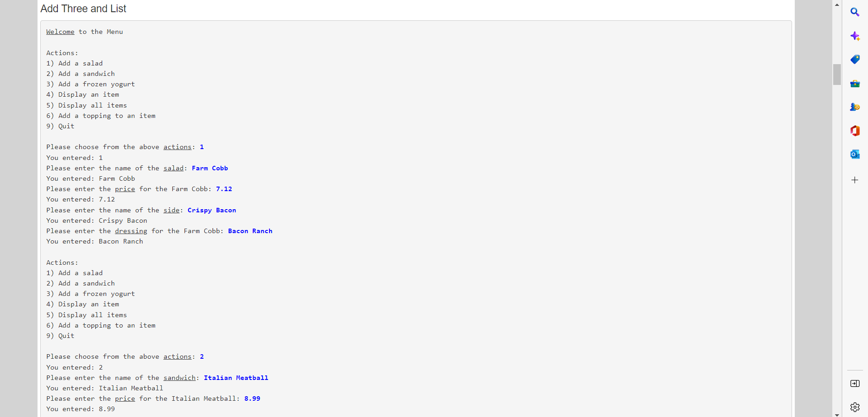The width and height of the screenshot is (868, 417).
Task: Open the Search panel in the sidebar
Action: 855,12
